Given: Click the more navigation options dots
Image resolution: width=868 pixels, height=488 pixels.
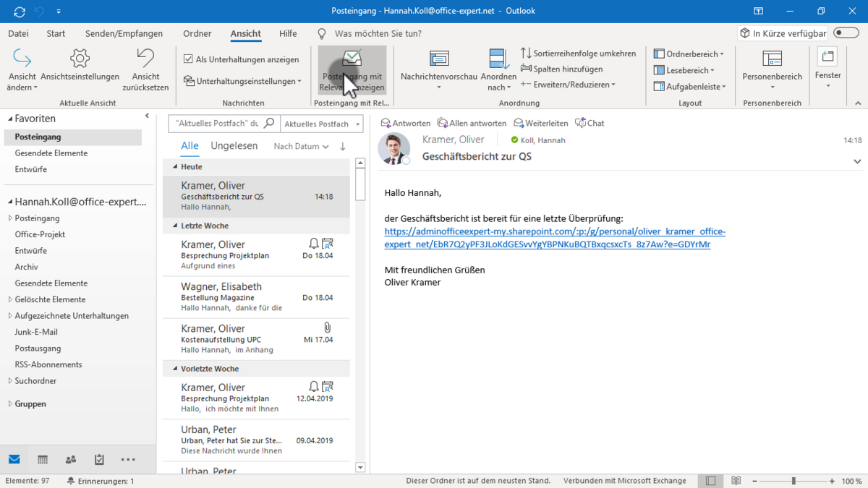Looking at the screenshot, I should (x=128, y=460).
